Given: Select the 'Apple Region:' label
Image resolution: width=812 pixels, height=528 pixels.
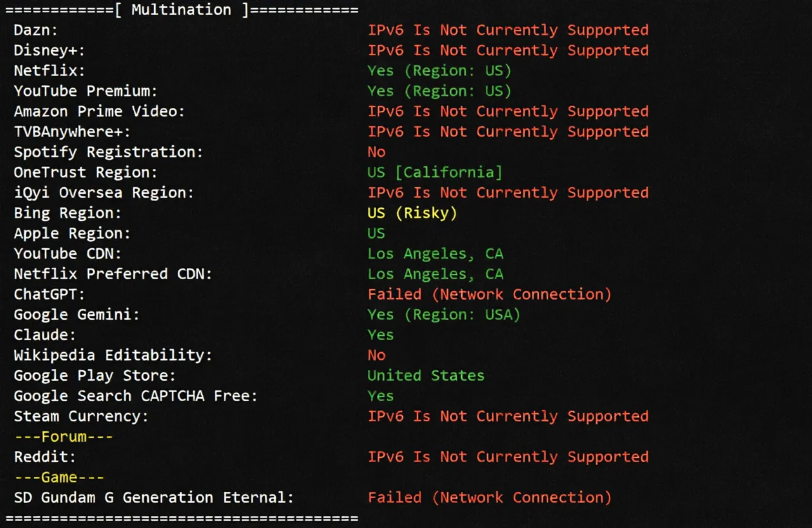Looking at the screenshot, I should pyautogui.click(x=72, y=233).
